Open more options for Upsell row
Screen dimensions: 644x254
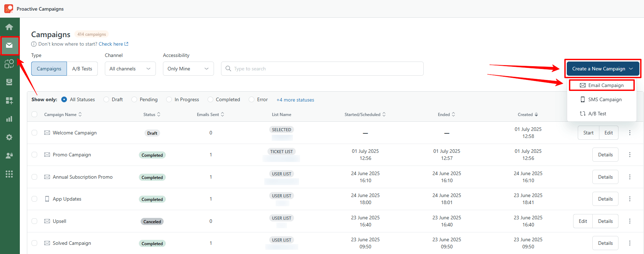[x=629, y=221]
